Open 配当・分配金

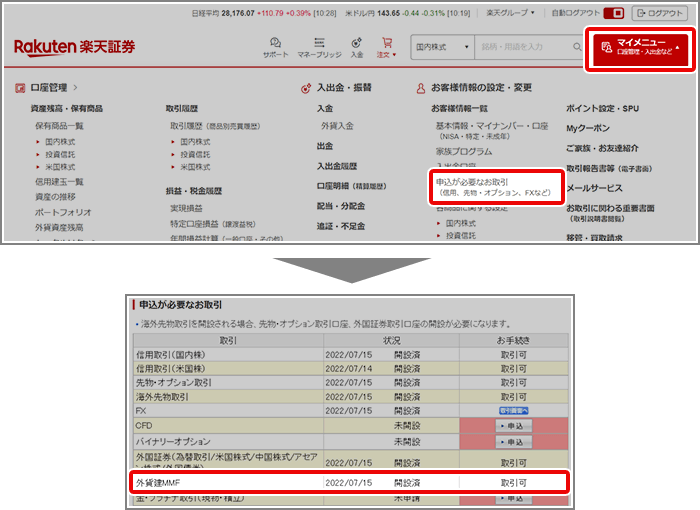(x=341, y=206)
